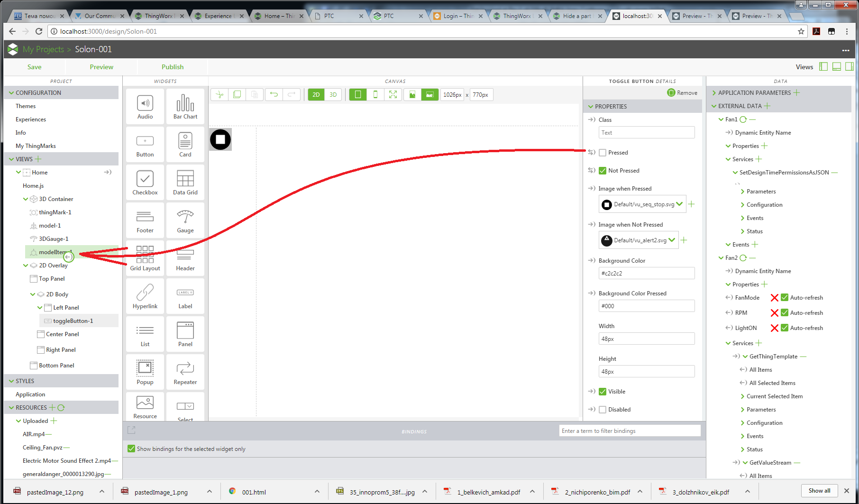The width and height of the screenshot is (859, 504).
Task: Select portrait orientation icon
Action: pyautogui.click(x=412, y=95)
